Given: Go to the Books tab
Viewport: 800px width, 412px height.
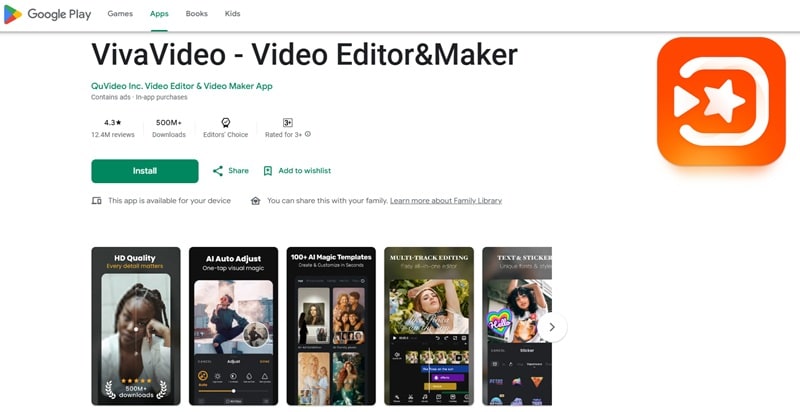Looking at the screenshot, I should 196,14.
